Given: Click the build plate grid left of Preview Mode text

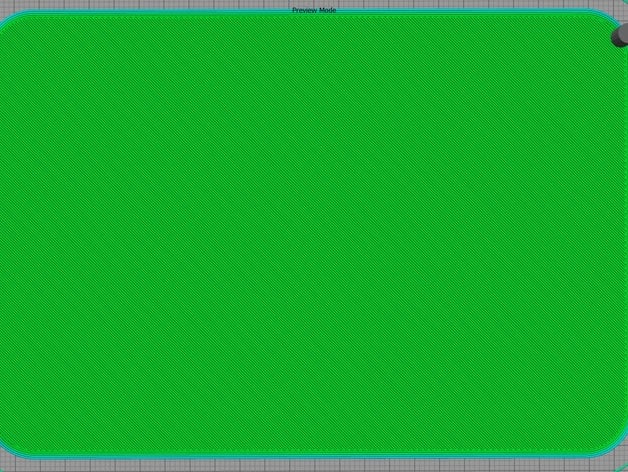Looking at the screenshot, I should tap(160, 4).
